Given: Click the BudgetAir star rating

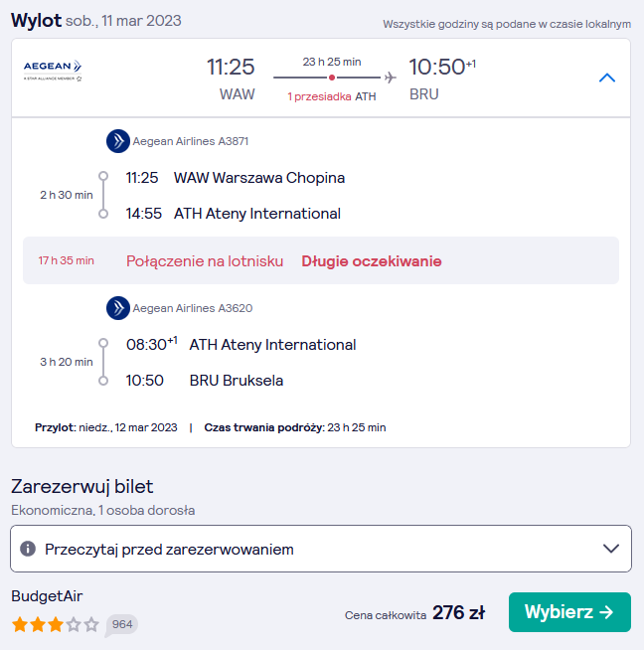Looking at the screenshot, I should click(x=56, y=624).
